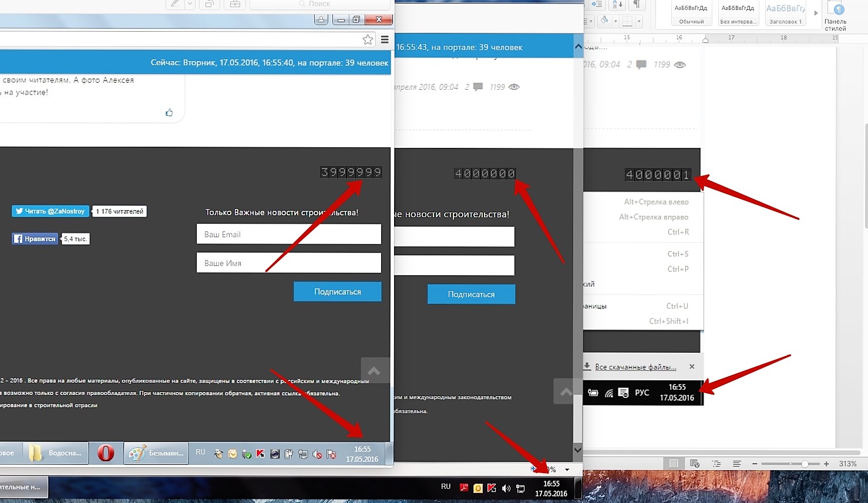868x503 pixels.
Task: Switch to web layout view in Word status bar
Action: [x=695, y=464]
